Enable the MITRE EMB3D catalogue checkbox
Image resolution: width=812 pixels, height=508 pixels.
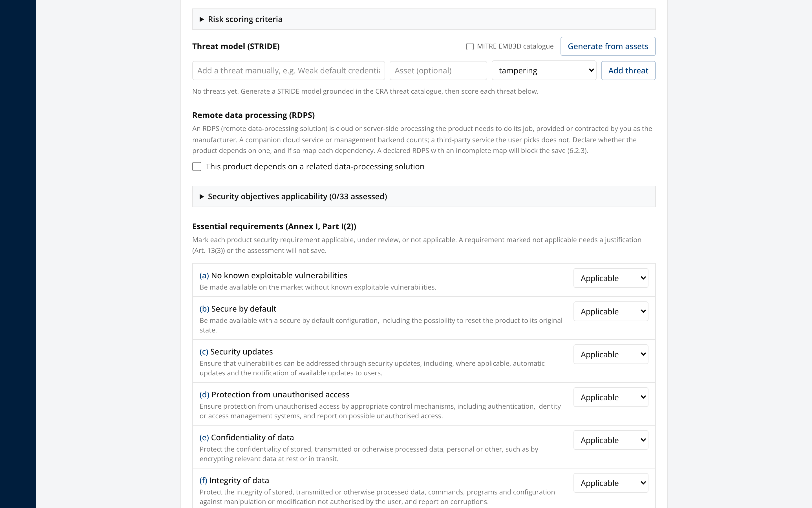click(x=470, y=46)
